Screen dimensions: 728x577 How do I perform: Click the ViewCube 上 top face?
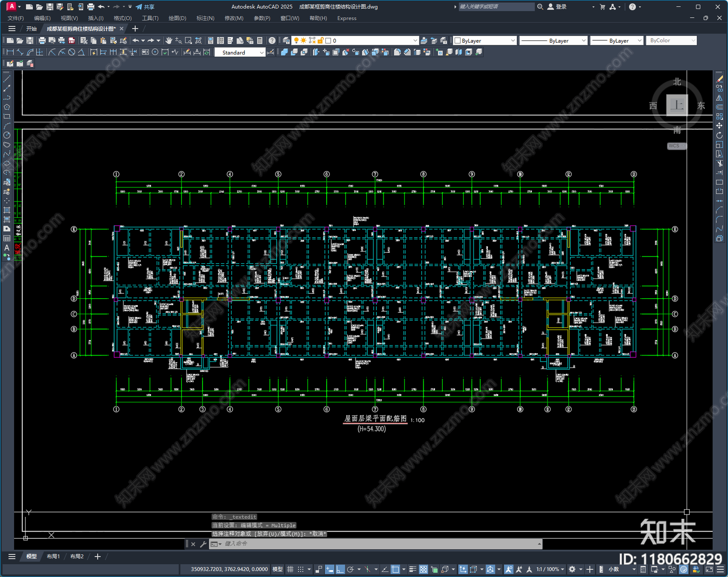(677, 105)
